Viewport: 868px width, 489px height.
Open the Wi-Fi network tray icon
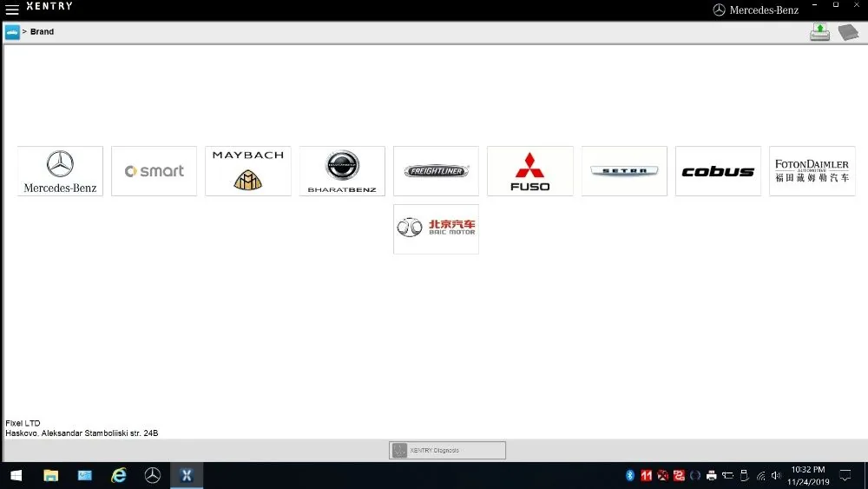(x=760, y=475)
